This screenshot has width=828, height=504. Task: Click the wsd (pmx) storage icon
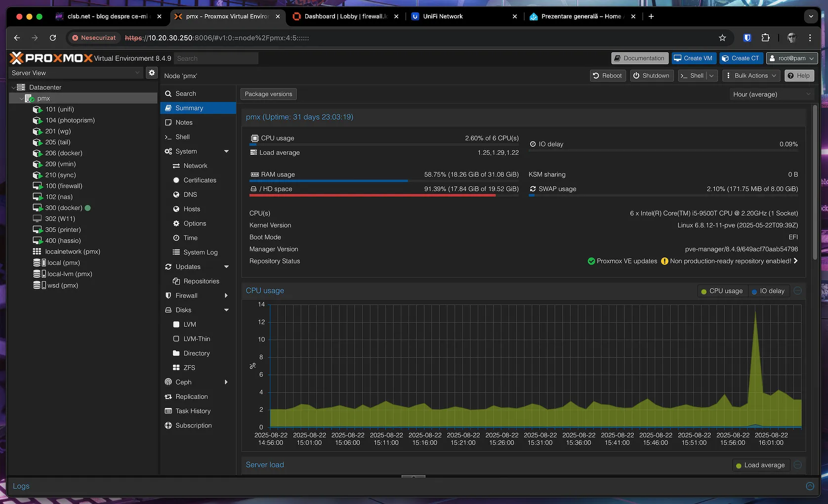tap(37, 285)
